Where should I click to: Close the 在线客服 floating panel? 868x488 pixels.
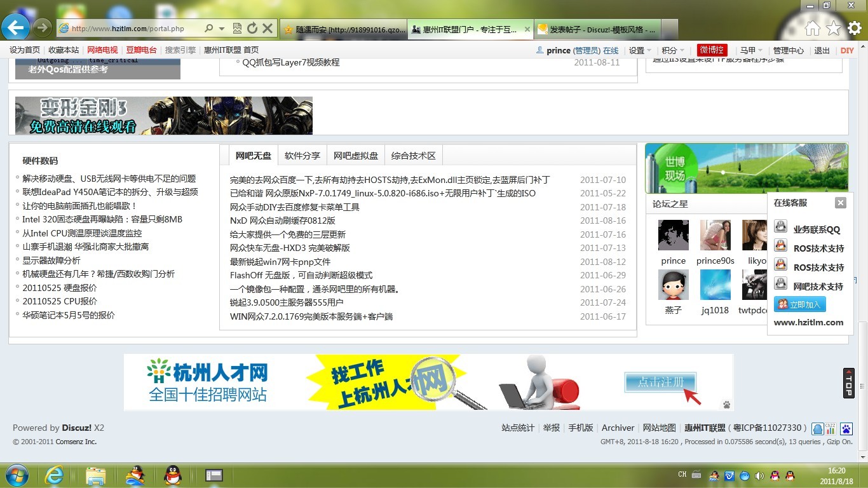(840, 203)
